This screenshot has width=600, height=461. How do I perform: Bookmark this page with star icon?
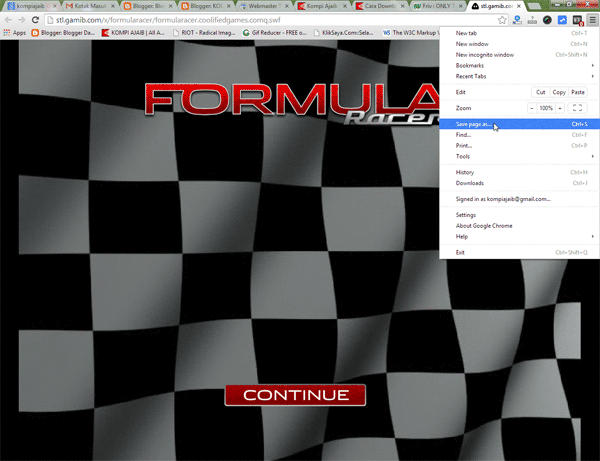pos(502,20)
